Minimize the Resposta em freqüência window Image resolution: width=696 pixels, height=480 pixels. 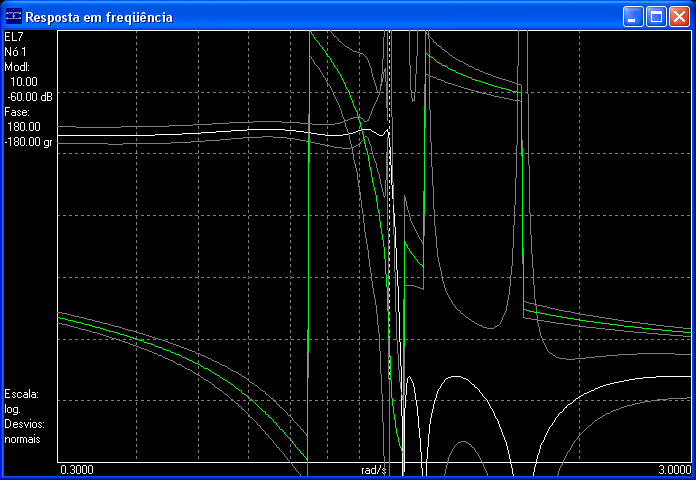[633, 17]
